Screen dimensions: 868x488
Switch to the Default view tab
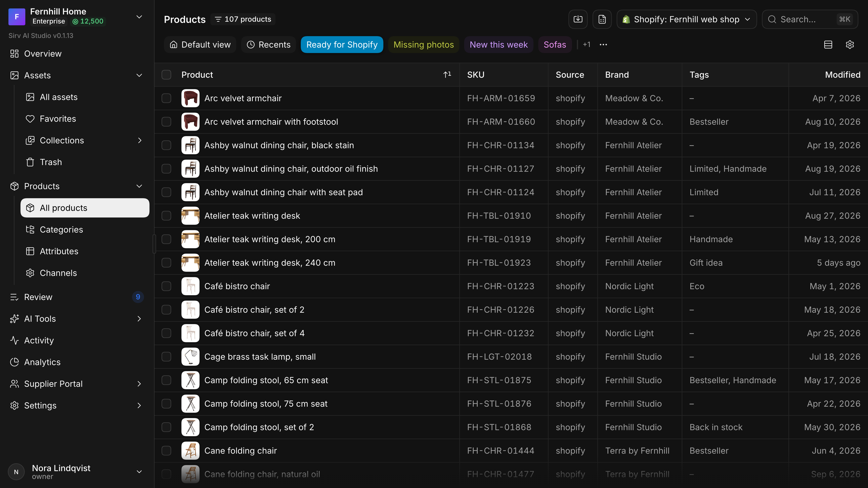click(x=200, y=44)
